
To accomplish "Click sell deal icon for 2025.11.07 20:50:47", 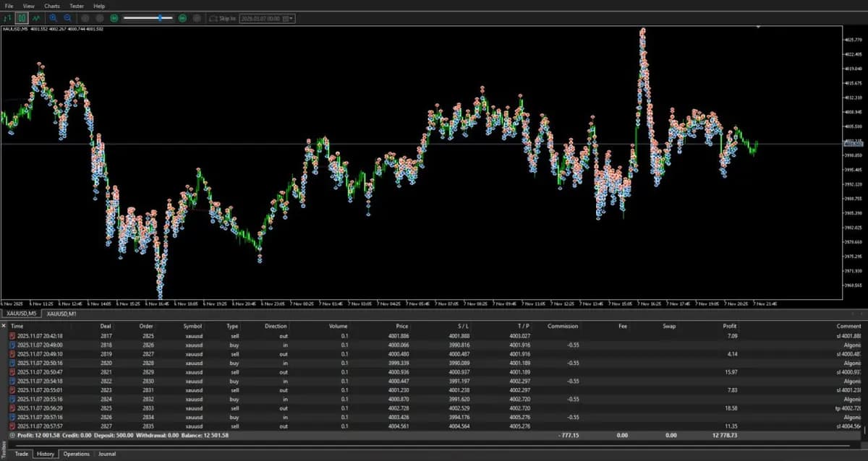I will point(12,372).
